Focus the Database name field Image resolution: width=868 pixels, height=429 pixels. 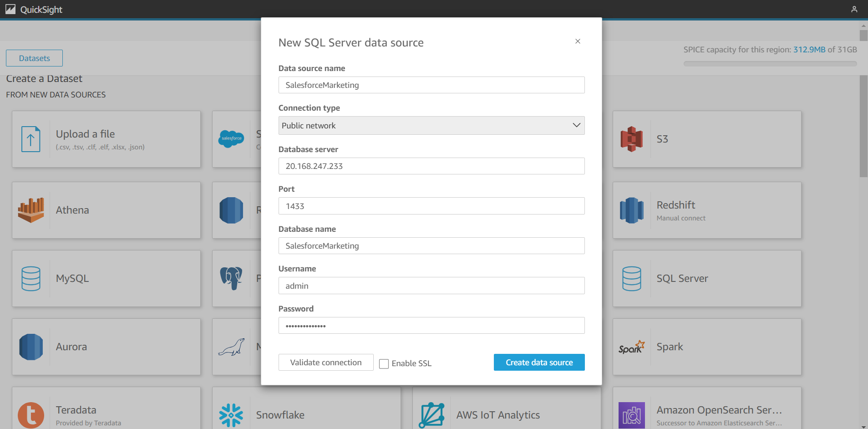431,246
